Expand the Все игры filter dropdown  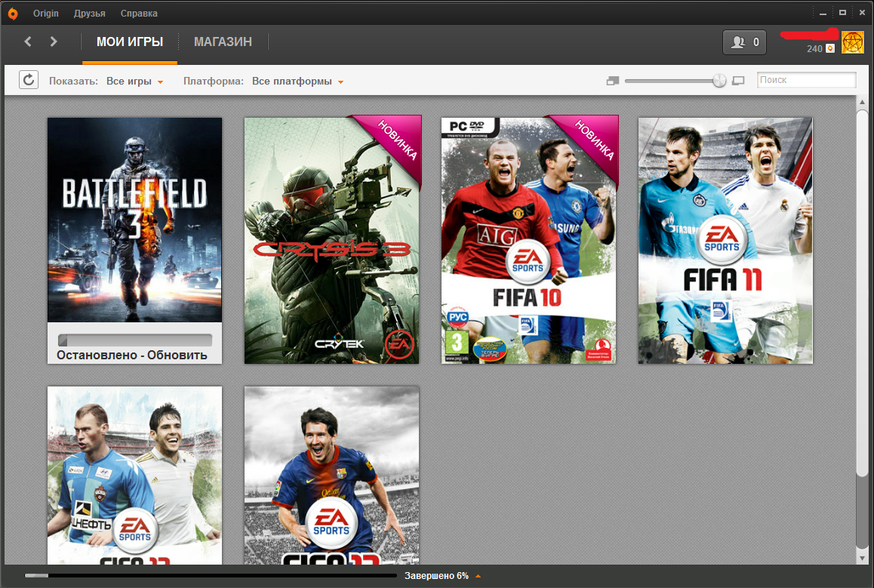coord(135,82)
